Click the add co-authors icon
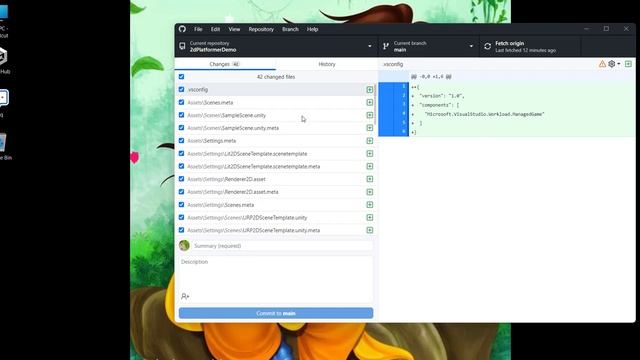Screen dimensions: 640x360 pyautogui.click(x=185, y=296)
